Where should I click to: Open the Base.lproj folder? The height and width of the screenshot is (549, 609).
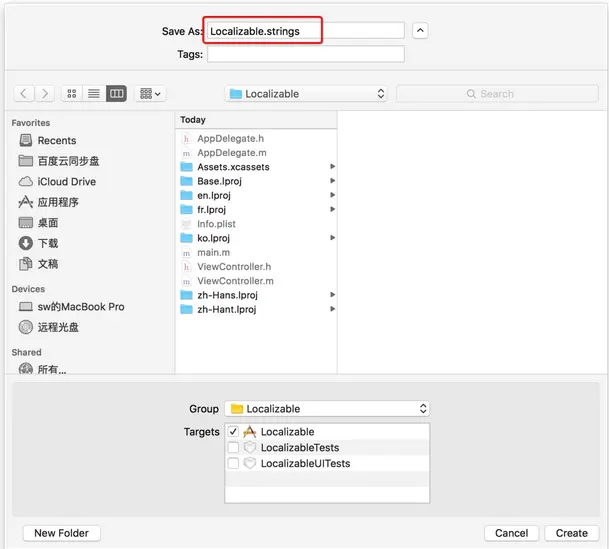pos(212,181)
